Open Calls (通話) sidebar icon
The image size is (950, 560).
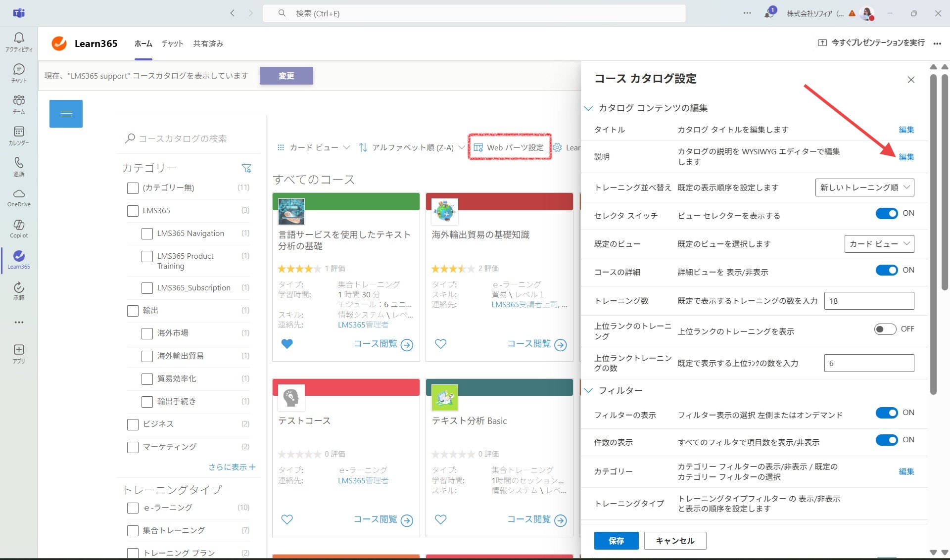[x=19, y=167]
